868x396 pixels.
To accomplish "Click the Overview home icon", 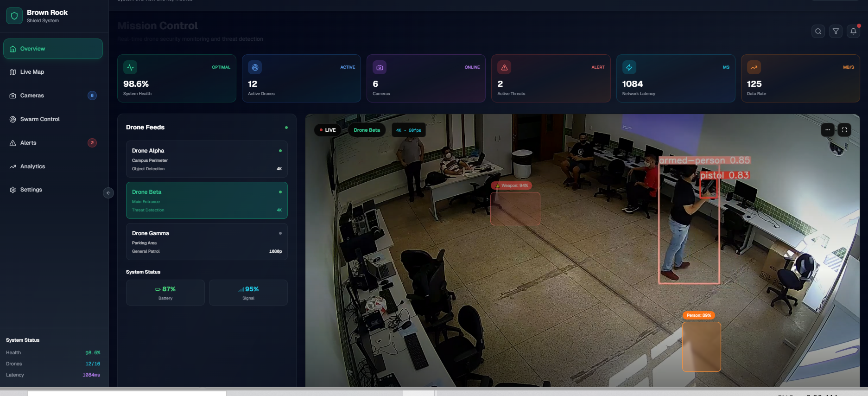I will (x=13, y=49).
